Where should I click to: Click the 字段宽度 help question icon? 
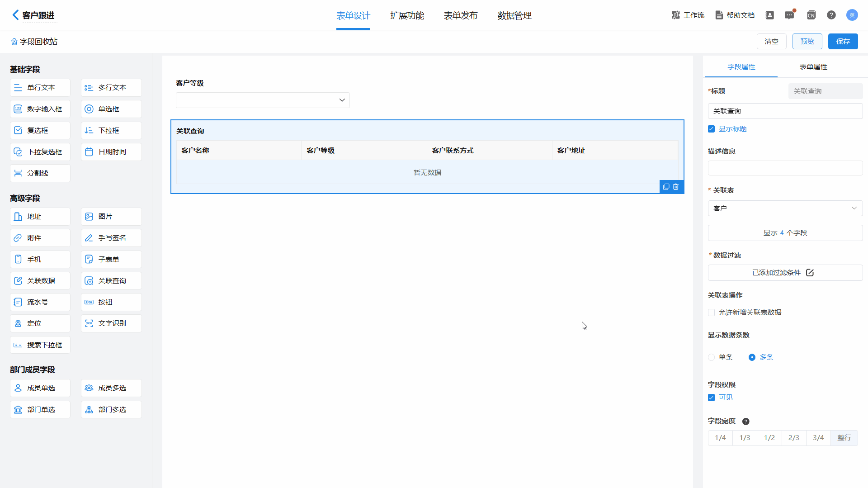(x=746, y=422)
